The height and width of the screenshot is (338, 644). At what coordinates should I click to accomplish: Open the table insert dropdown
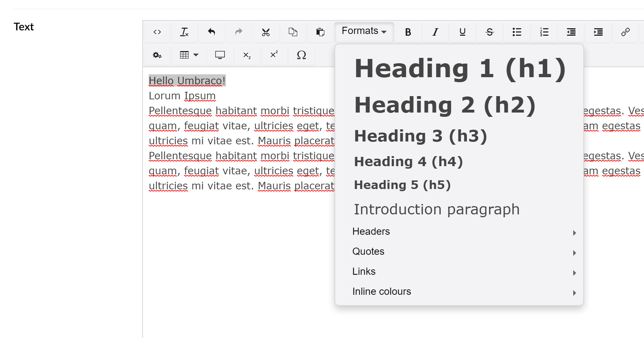188,55
